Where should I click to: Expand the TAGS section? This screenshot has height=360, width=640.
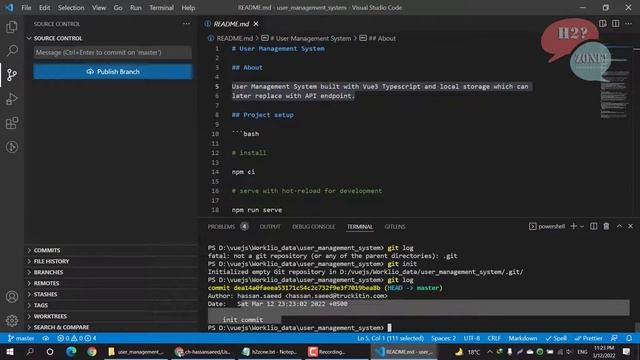coord(40,305)
